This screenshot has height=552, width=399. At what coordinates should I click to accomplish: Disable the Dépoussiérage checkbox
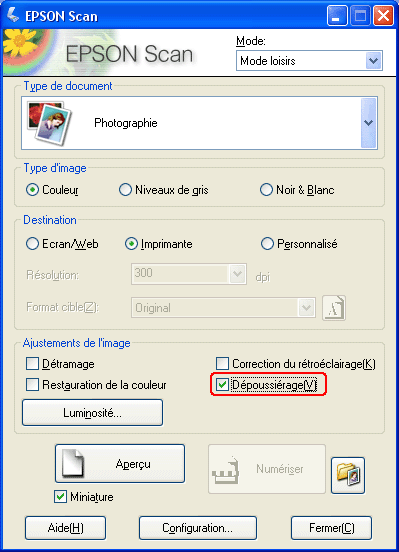(x=222, y=385)
